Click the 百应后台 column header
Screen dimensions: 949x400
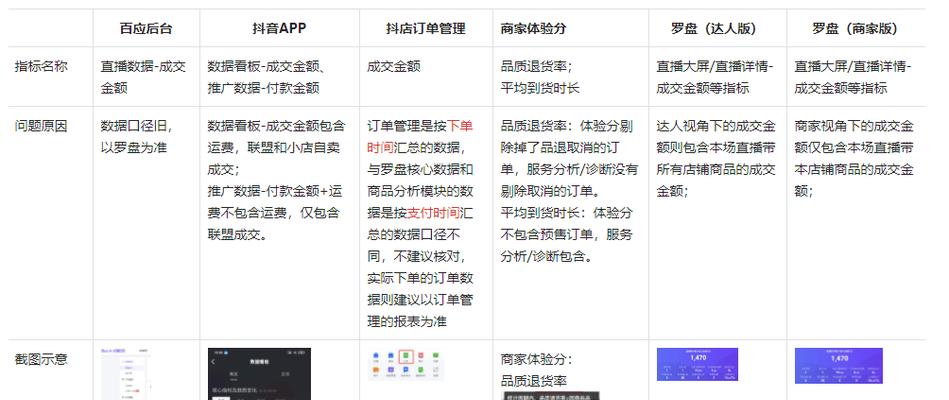pos(146,28)
